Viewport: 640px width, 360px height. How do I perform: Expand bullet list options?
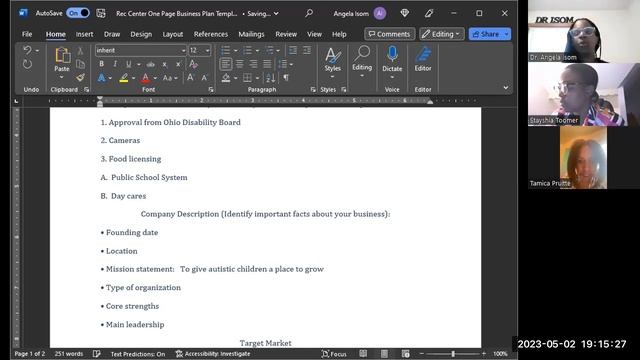click(x=236, y=51)
